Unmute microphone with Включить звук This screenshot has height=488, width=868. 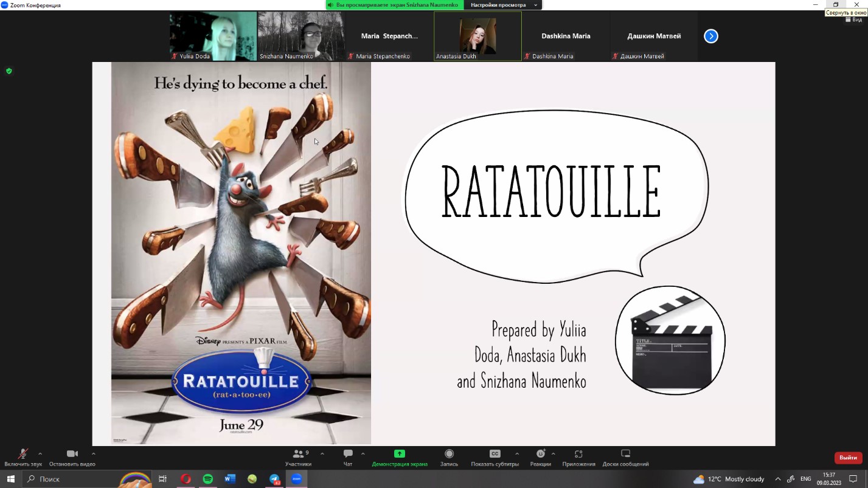pos(23,454)
